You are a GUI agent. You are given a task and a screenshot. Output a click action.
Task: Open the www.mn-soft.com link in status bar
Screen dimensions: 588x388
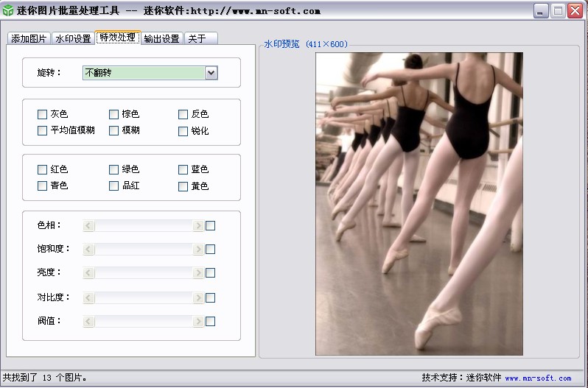pyautogui.click(x=538, y=378)
